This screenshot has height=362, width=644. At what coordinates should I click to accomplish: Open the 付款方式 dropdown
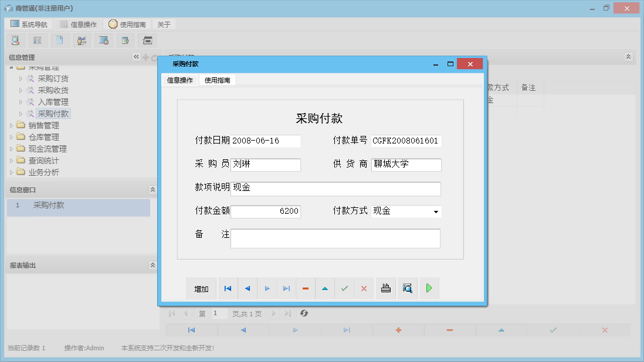436,211
